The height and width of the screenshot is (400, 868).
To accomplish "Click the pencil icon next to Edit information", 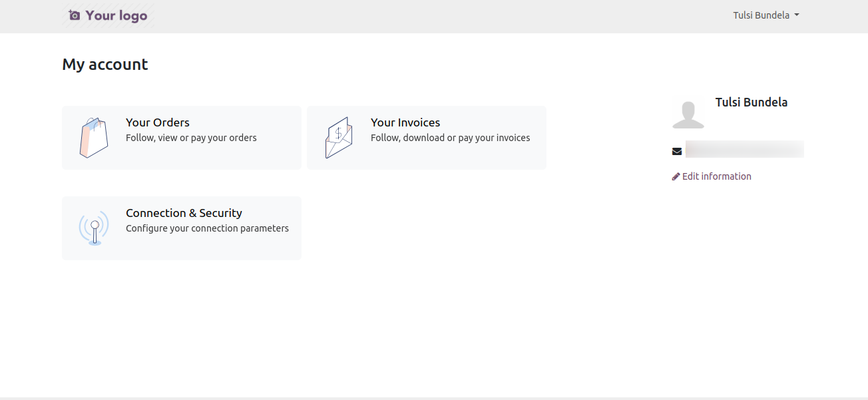I will [676, 176].
